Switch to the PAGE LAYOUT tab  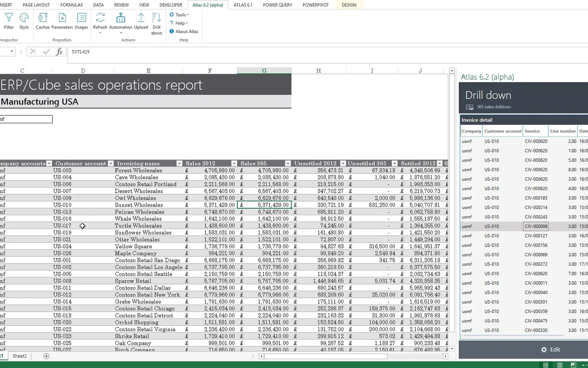click(x=36, y=5)
